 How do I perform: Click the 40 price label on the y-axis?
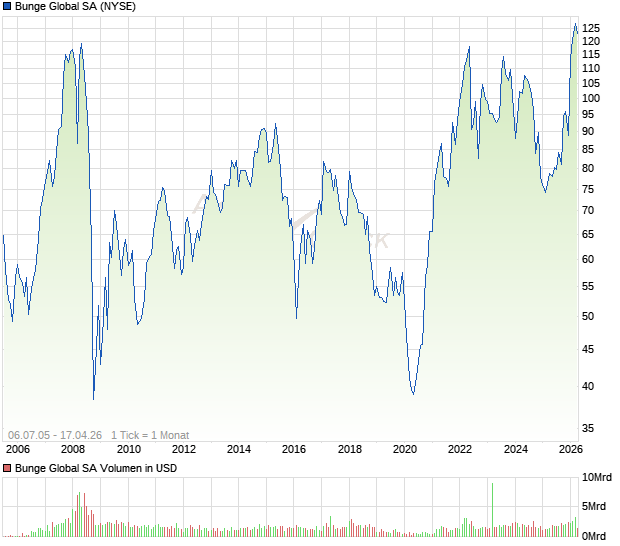tap(588, 386)
